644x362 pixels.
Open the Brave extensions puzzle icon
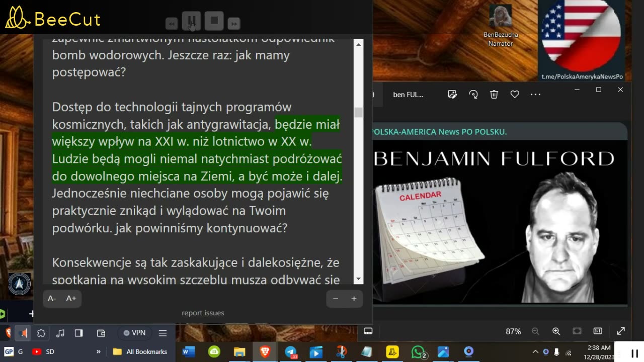click(x=41, y=333)
